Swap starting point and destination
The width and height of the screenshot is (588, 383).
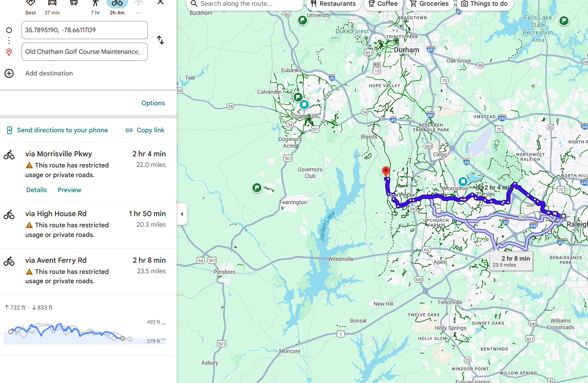(x=160, y=40)
